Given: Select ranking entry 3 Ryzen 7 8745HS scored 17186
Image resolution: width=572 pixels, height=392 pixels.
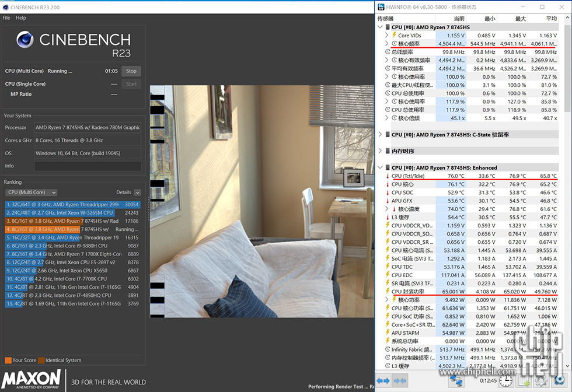Looking at the screenshot, I should [x=72, y=221].
